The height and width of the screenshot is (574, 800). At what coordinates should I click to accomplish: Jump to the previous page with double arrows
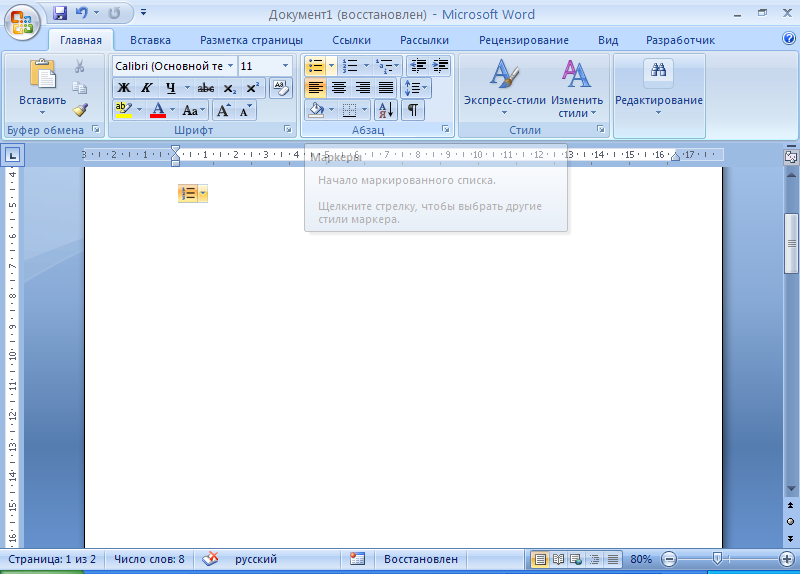pos(791,506)
